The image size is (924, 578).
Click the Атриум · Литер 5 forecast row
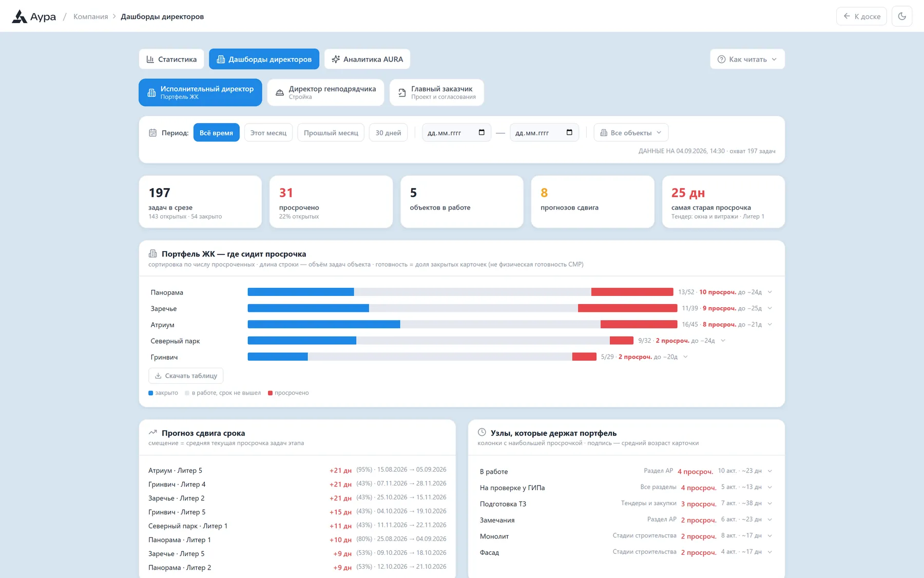[x=297, y=470]
